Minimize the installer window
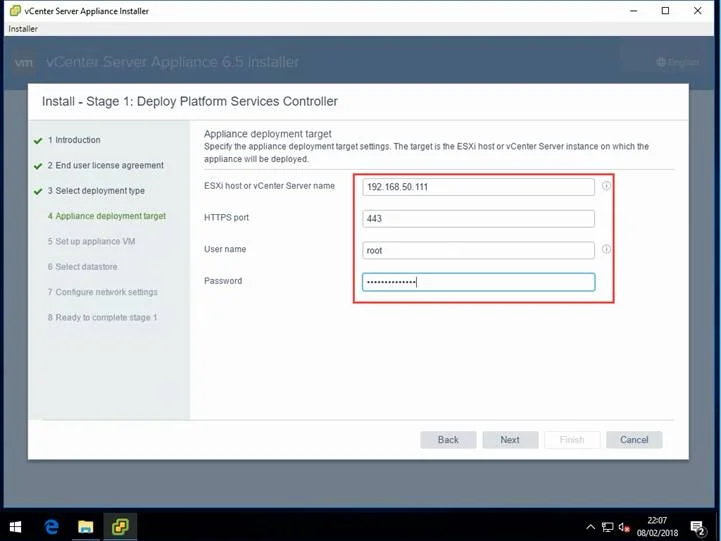Image resolution: width=721 pixels, height=541 pixels. (x=634, y=11)
